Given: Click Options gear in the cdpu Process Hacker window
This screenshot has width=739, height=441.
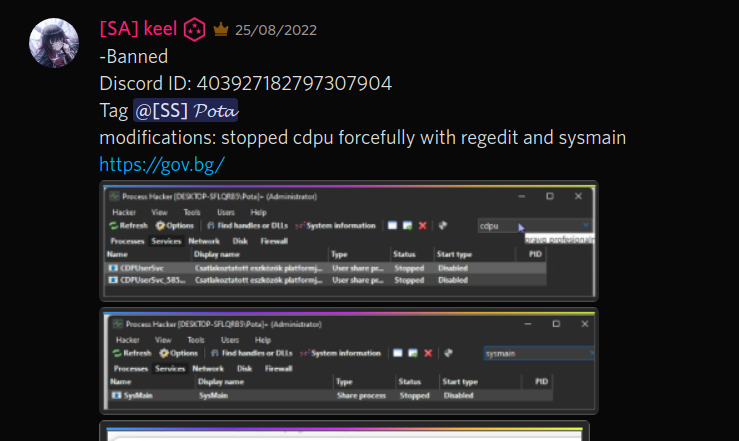Looking at the screenshot, I should tap(175, 226).
